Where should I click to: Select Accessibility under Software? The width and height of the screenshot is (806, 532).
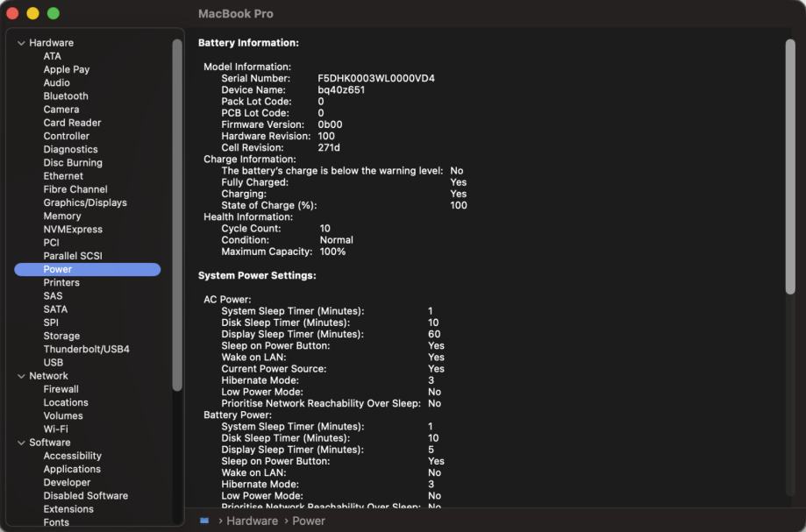(x=73, y=456)
